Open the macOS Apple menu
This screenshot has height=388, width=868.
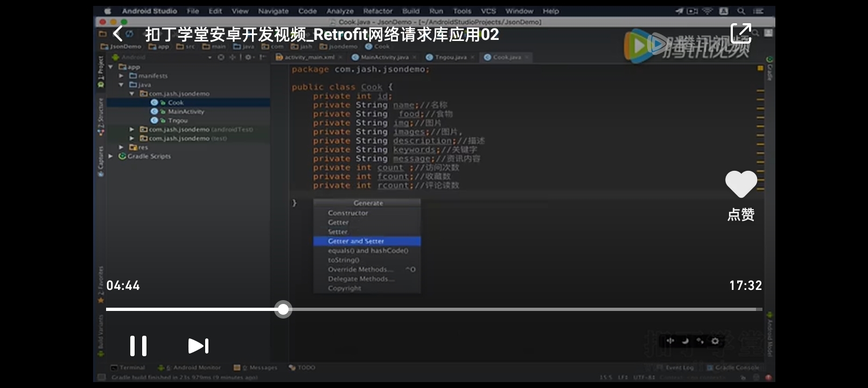tap(108, 11)
